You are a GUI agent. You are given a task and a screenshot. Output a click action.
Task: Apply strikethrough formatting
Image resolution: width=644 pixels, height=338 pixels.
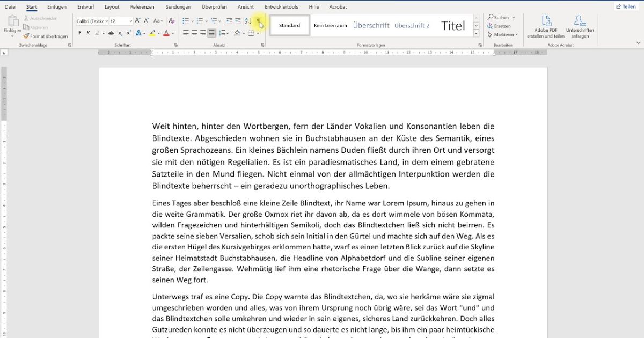111,33
